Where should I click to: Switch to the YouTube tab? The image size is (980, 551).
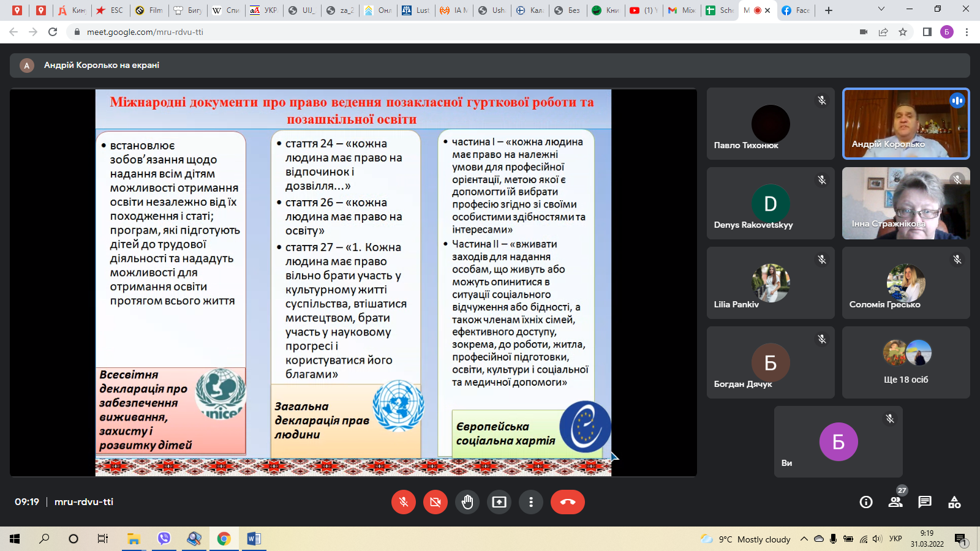[x=642, y=10]
